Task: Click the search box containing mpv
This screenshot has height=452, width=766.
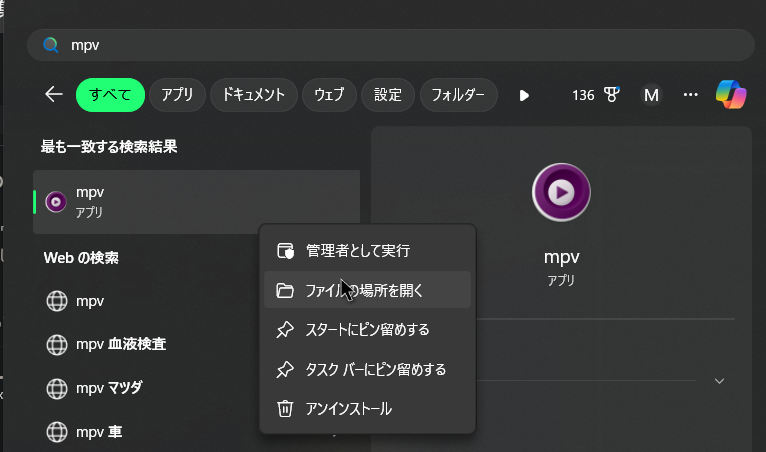Action: [391, 45]
